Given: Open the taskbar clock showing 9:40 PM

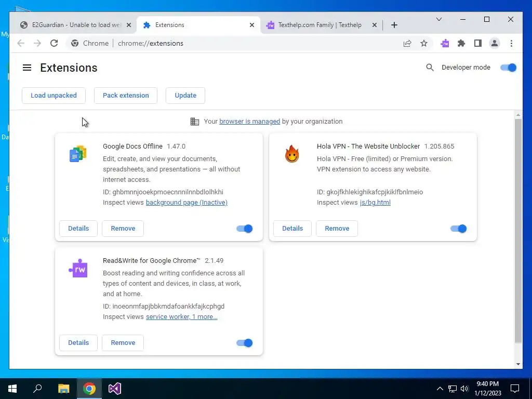Looking at the screenshot, I should coord(487,389).
